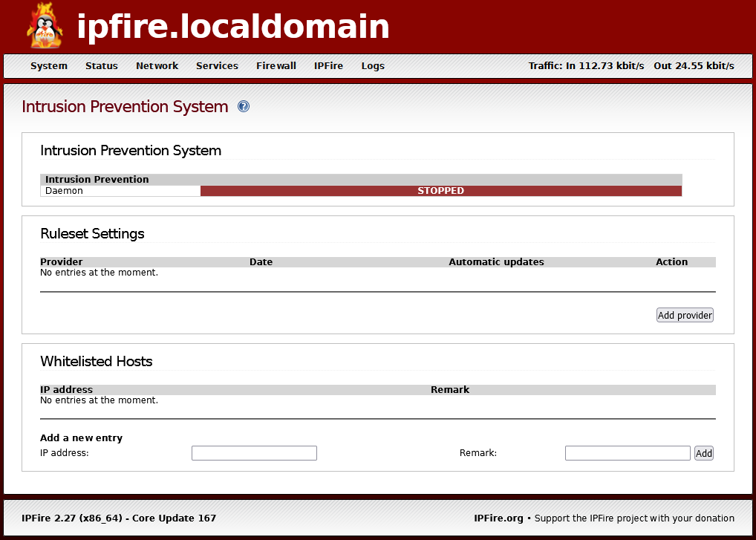The image size is (756, 540).
Task: Open the System menu
Action: [49, 66]
